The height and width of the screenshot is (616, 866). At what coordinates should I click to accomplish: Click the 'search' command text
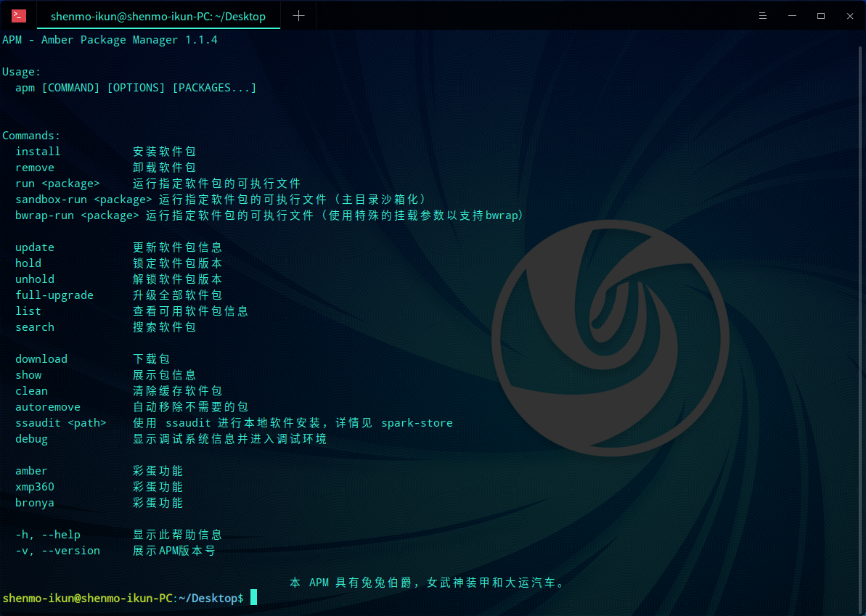(x=35, y=327)
